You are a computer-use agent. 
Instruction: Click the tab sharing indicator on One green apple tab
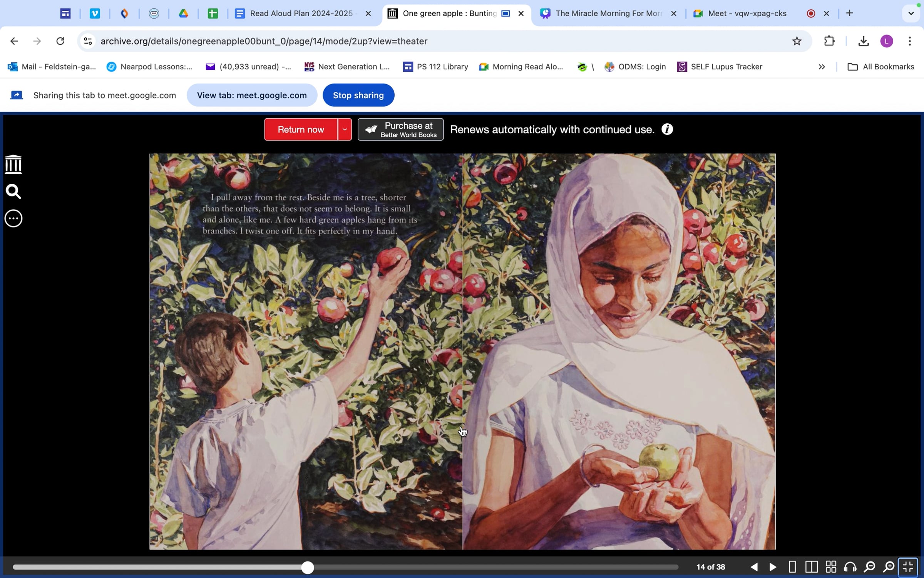tap(506, 13)
